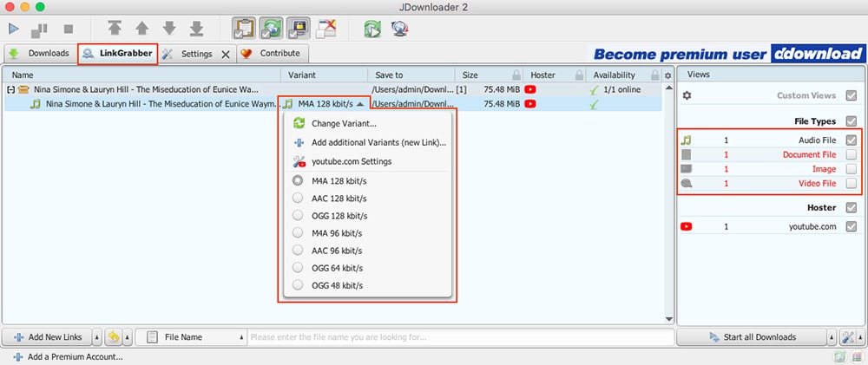Open the File Name search type dropdown

click(x=191, y=336)
